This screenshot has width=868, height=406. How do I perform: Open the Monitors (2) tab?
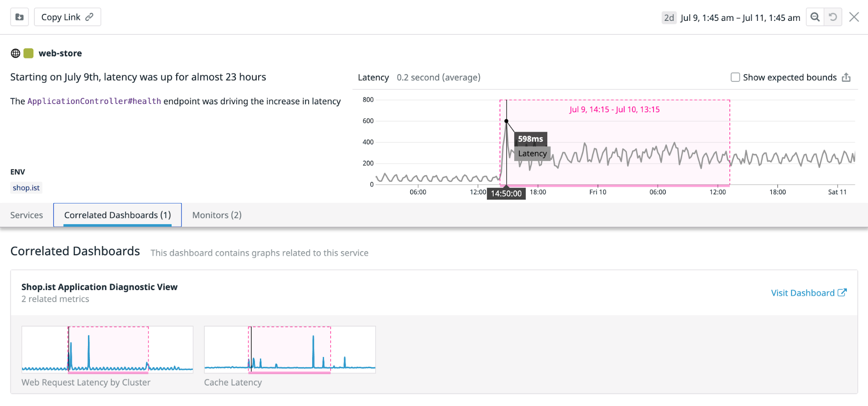(216, 215)
